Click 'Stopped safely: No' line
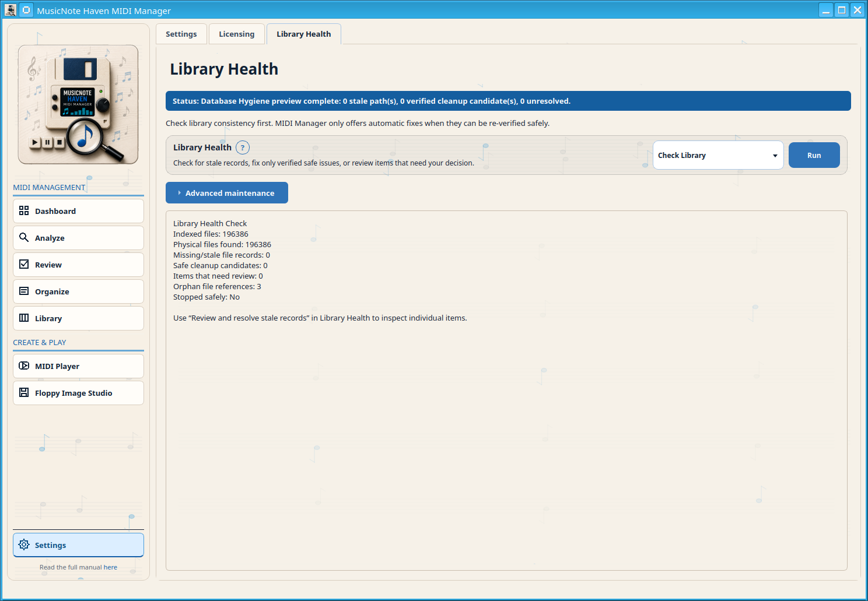The height and width of the screenshot is (601, 868). (x=206, y=297)
